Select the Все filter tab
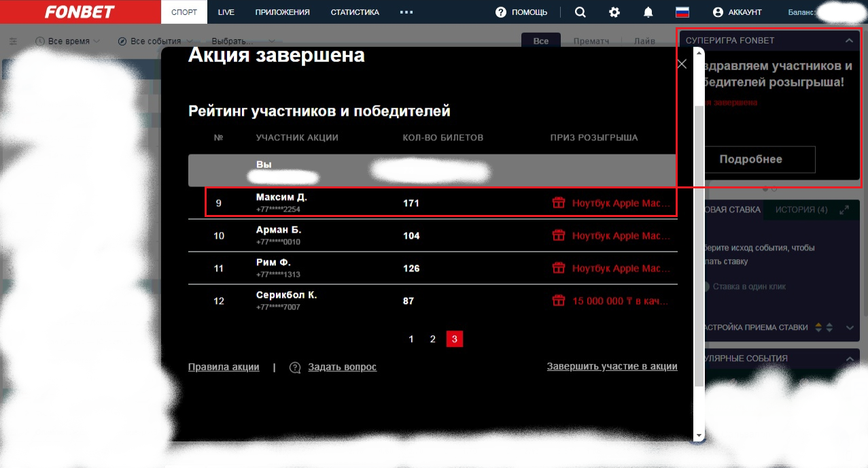This screenshot has width=868, height=468. pyautogui.click(x=541, y=41)
